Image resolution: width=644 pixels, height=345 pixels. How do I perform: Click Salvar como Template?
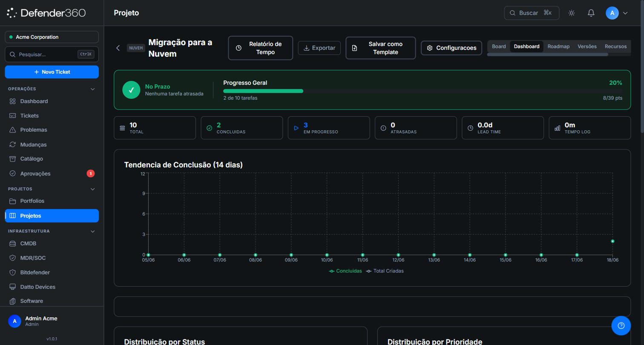coord(380,48)
